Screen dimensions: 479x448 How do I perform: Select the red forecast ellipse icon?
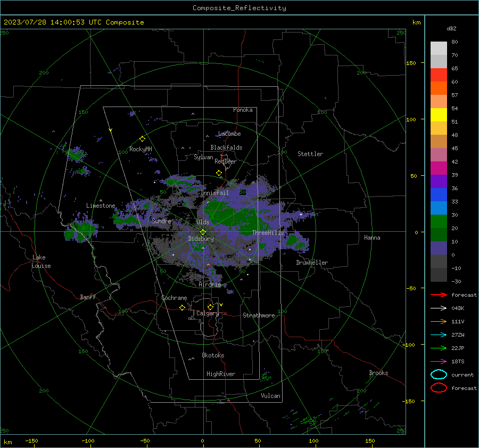coord(439,388)
